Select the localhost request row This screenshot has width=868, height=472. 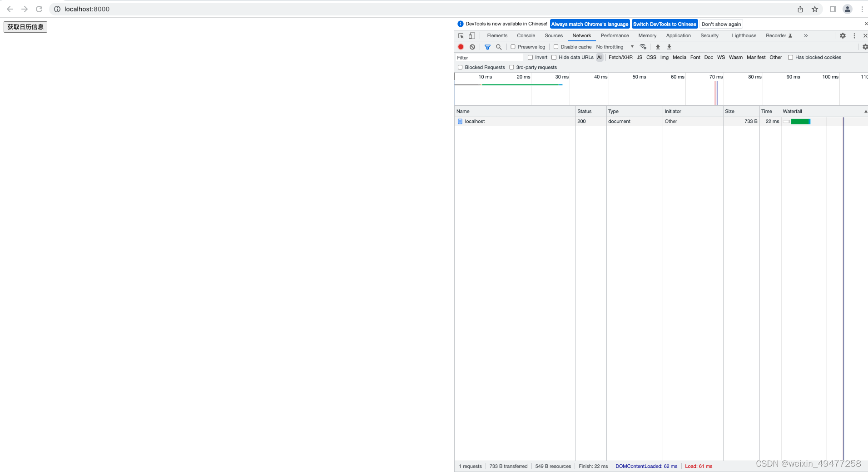tap(661, 121)
